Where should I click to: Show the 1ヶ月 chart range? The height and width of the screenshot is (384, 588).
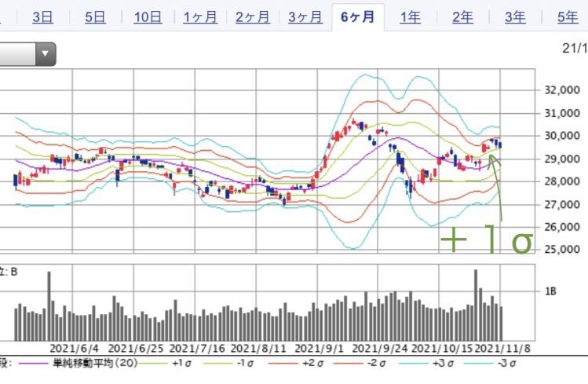pos(200,17)
